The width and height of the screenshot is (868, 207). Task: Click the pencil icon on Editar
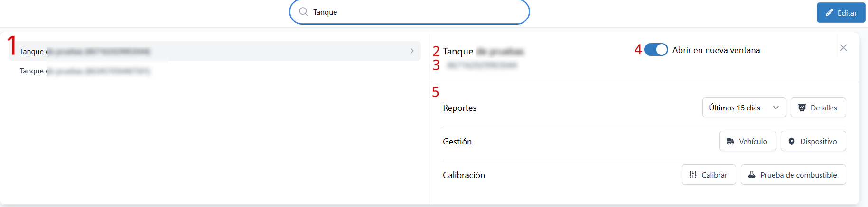829,13
